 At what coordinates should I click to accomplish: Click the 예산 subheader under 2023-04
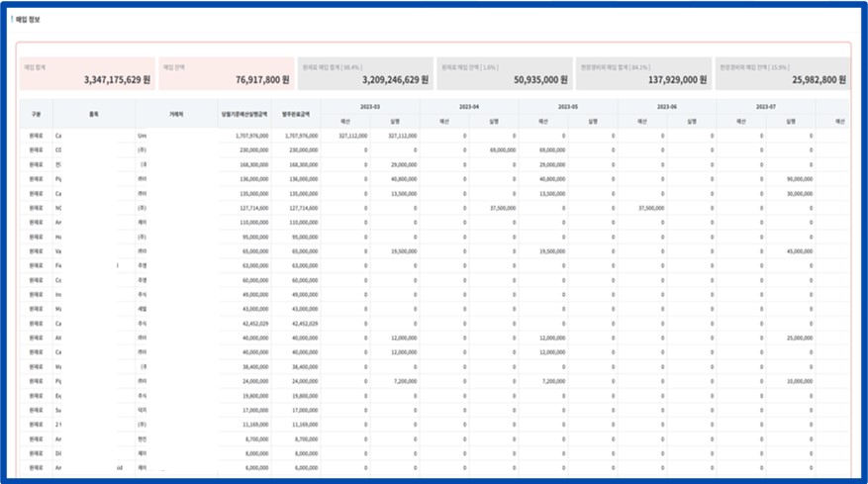coord(444,122)
